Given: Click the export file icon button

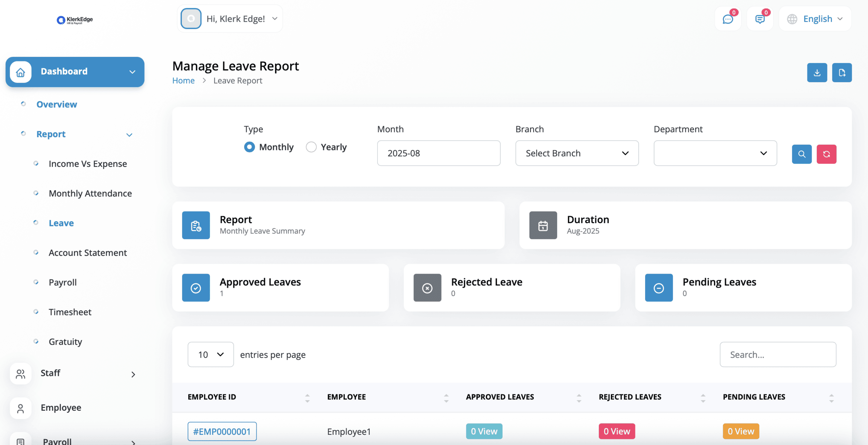Looking at the screenshot, I should [842, 73].
